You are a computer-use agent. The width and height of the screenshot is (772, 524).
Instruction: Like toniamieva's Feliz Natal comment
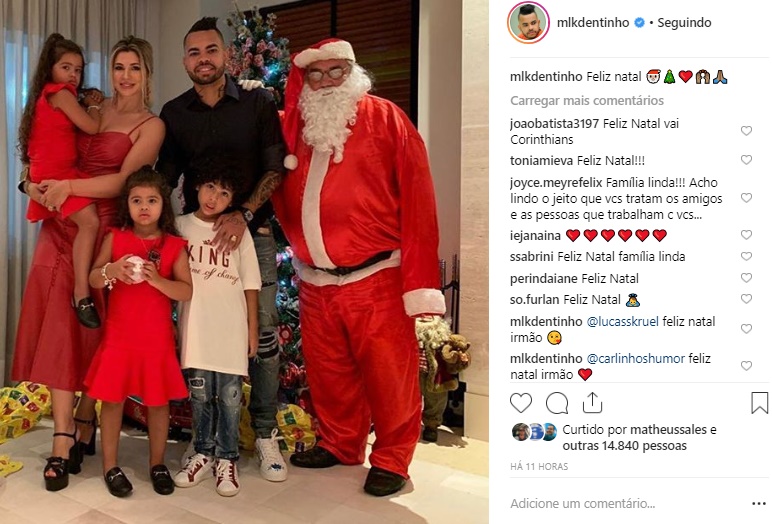pyautogui.click(x=746, y=160)
